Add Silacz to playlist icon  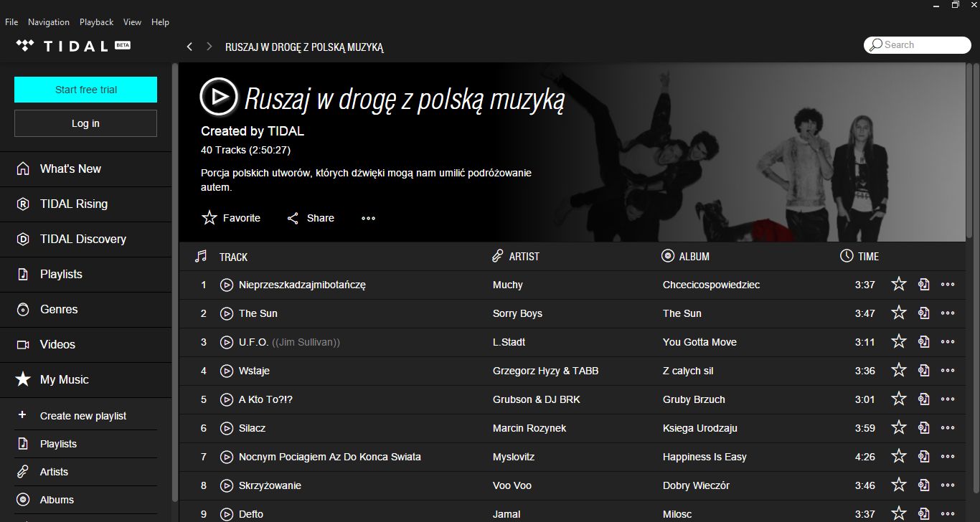click(x=924, y=428)
